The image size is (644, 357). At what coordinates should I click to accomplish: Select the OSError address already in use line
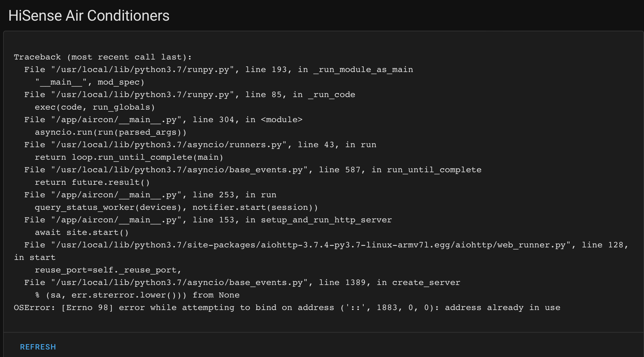(x=286, y=308)
